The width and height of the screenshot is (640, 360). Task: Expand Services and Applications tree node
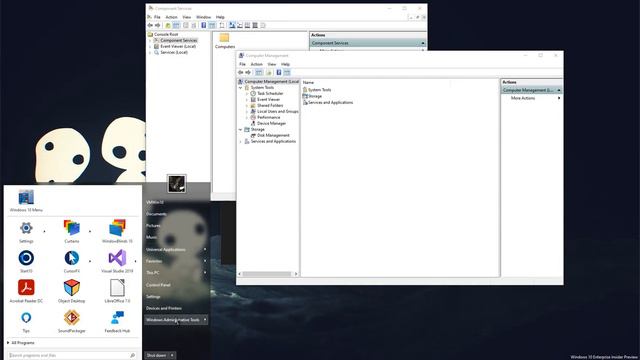(240, 141)
